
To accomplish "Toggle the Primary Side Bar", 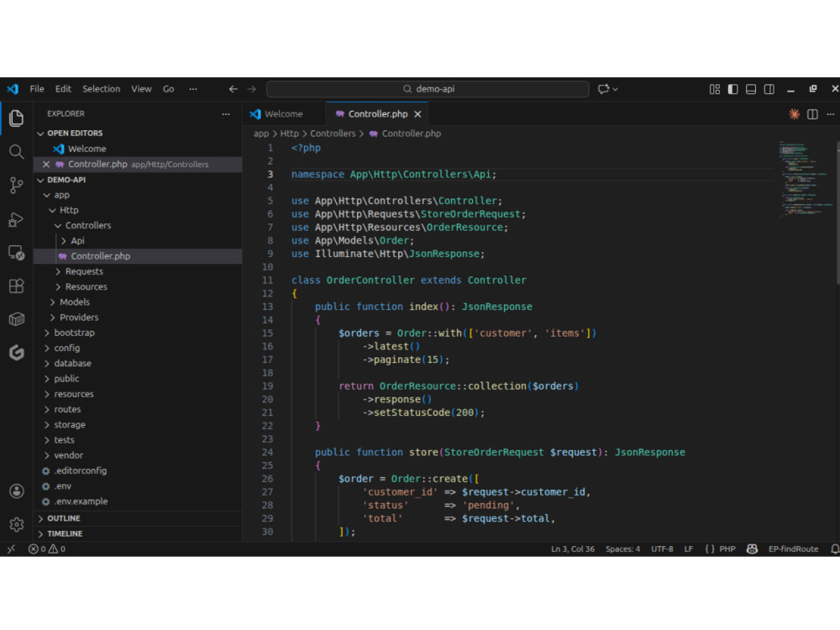I will (x=732, y=89).
